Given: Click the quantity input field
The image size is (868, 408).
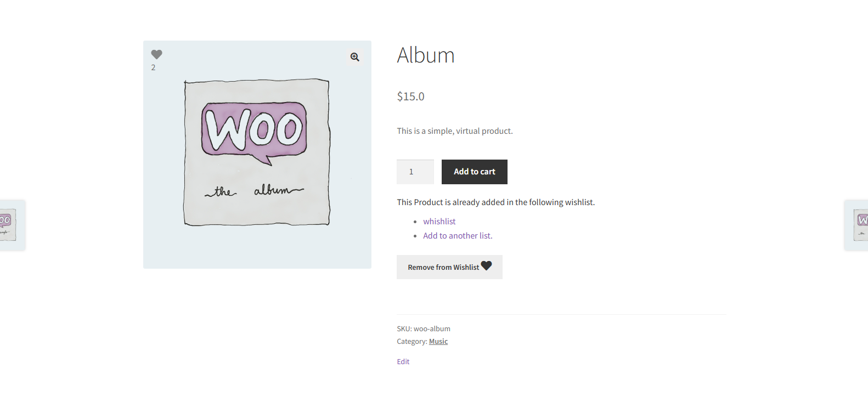Looking at the screenshot, I should [x=415, y=172].
